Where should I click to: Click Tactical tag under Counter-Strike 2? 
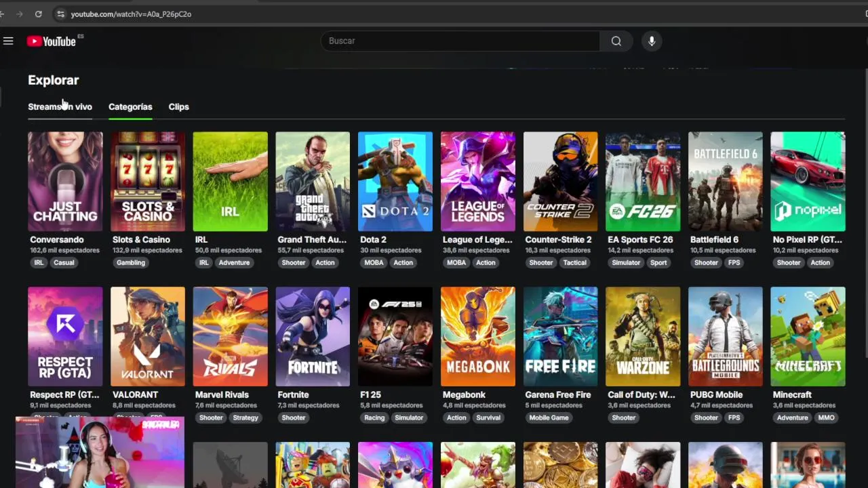[574, 263]
